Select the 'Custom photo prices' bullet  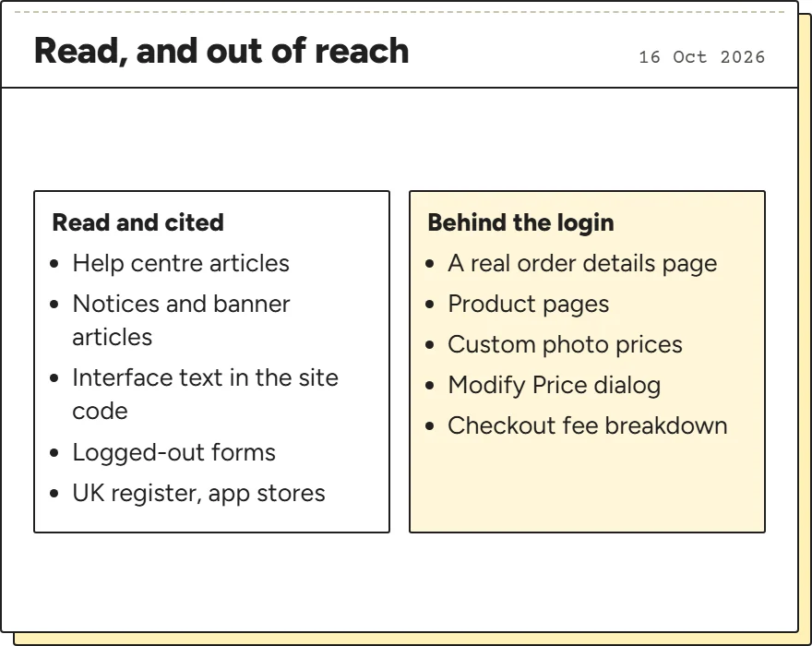(566, 344)
